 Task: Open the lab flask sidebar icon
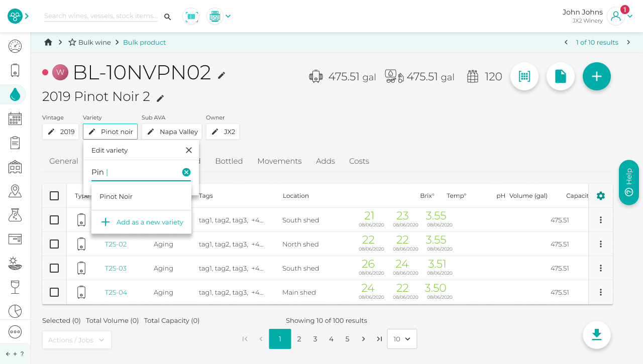click(x=15, y=215)
